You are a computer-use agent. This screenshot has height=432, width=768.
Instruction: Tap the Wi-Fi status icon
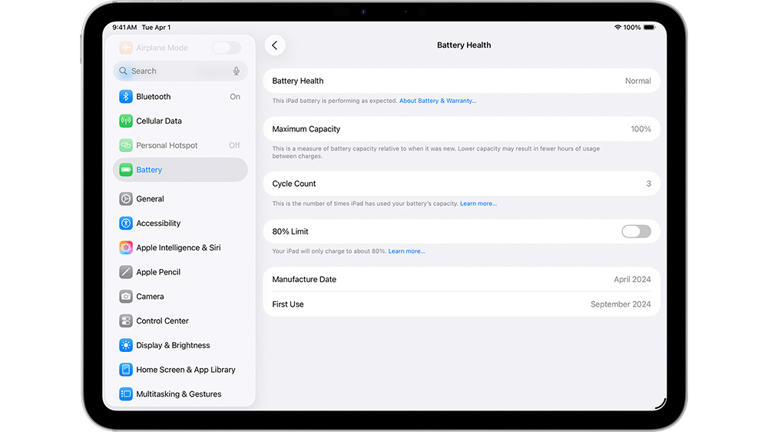pyautogui.click(x=618, y=27)
